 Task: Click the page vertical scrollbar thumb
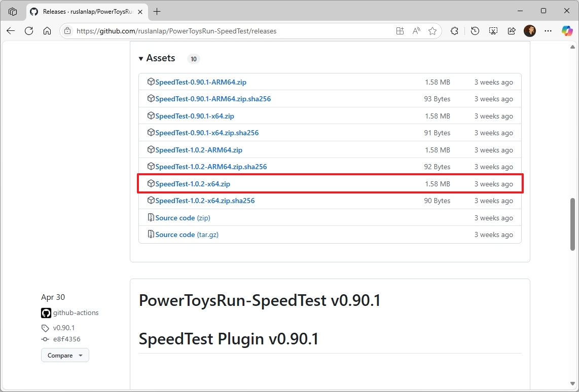coord(572,224)
